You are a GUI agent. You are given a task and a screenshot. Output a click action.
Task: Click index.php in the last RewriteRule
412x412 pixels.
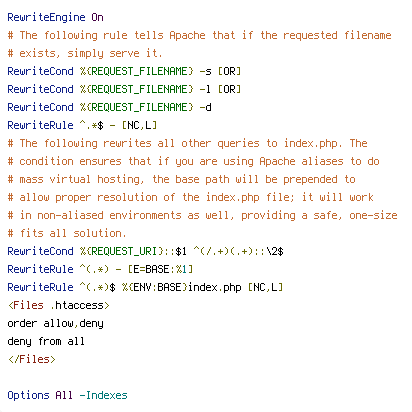point(214,287)
